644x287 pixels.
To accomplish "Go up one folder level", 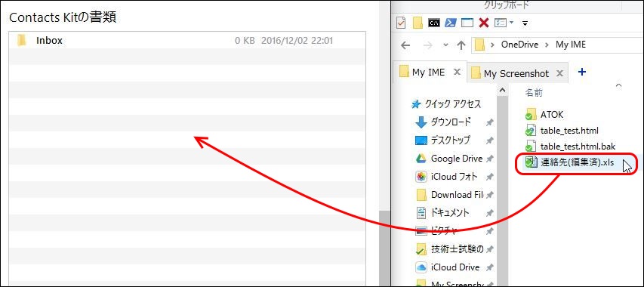I will pos(461,45).
